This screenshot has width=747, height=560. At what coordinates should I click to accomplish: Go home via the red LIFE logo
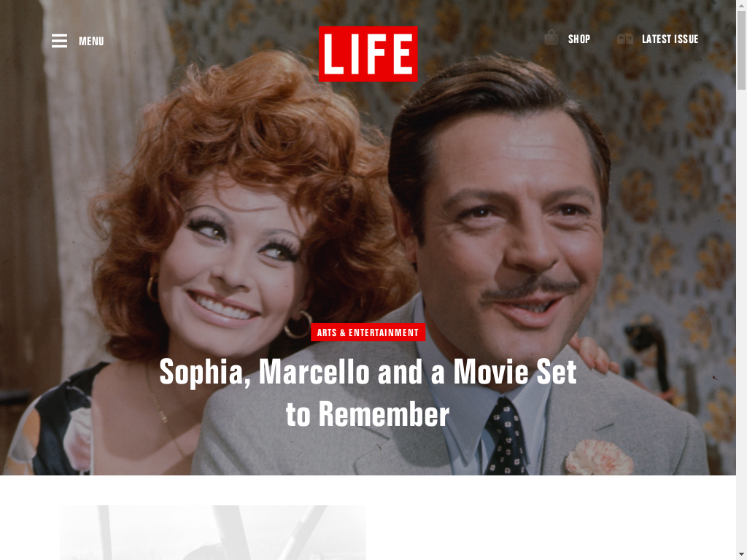(x=368, y=54)
